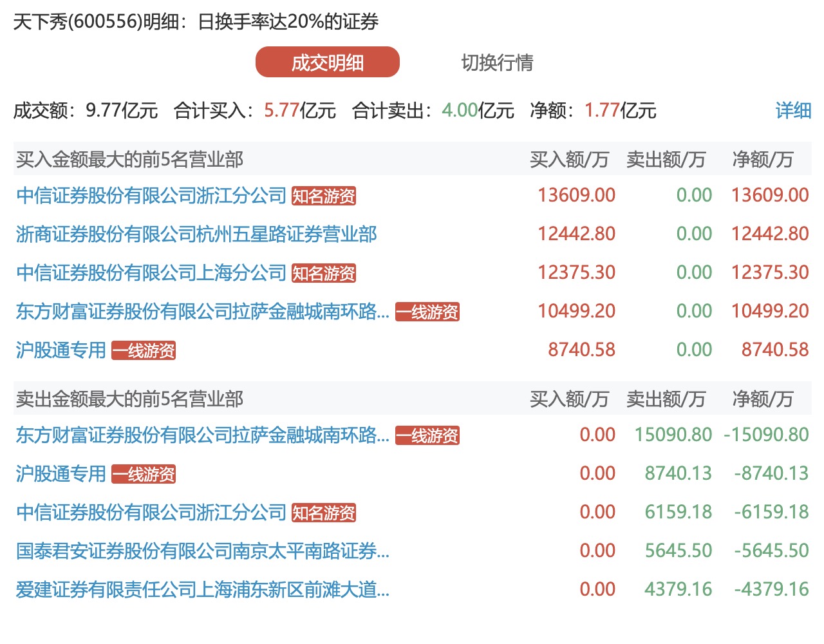This screenshot has height=644, width=824.
Task: Click buy amount 10499.20
Action: pyautogui.click(x=577, y=311)
